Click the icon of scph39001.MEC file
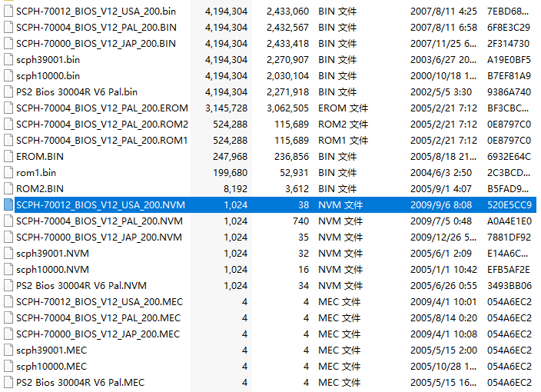 click(8, 350)
